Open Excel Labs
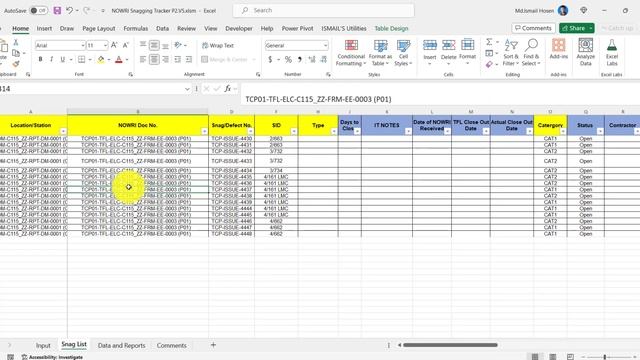Image resolution: width=640 pixels, height=360 pixels. pos(612,52)
